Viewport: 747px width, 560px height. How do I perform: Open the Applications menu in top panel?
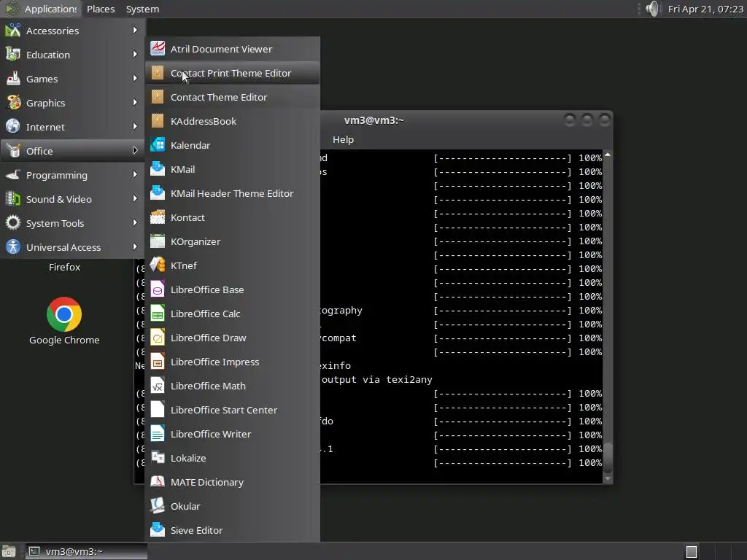pos(41,9)
